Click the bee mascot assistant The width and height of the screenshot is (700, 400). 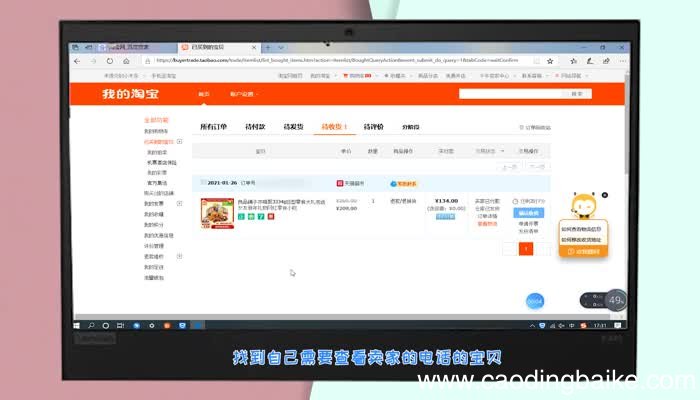[x=583, y=206]
